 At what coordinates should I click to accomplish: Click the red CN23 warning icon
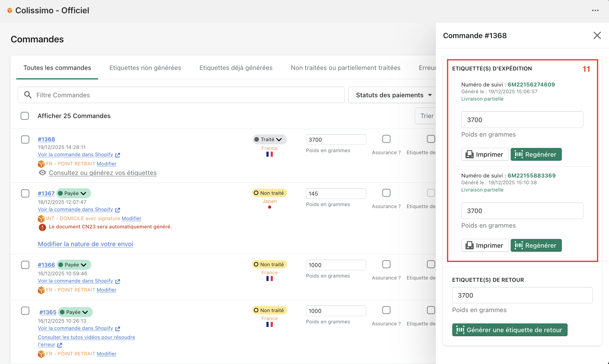(x=42, y=227)
